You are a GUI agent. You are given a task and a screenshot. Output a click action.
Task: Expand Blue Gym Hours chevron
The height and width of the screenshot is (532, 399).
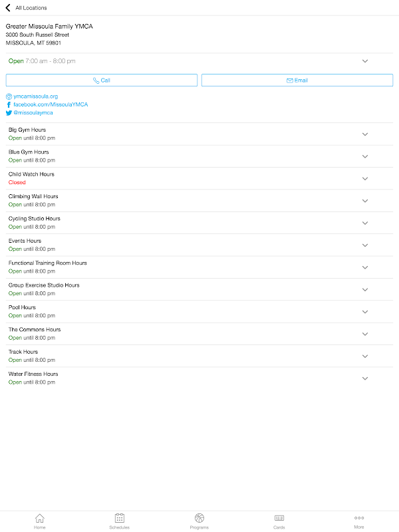pyautogui.click(x=365, y=156)
